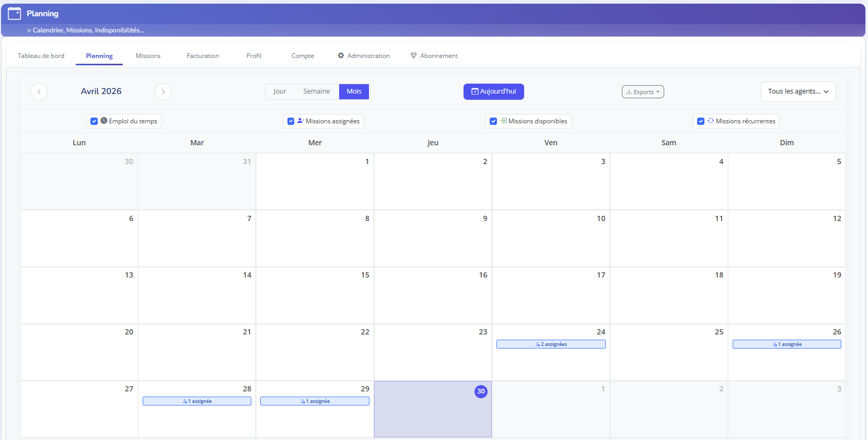Screen dimensions: 868x440
Task: Select the Mois view button
Action: (354, 91)
